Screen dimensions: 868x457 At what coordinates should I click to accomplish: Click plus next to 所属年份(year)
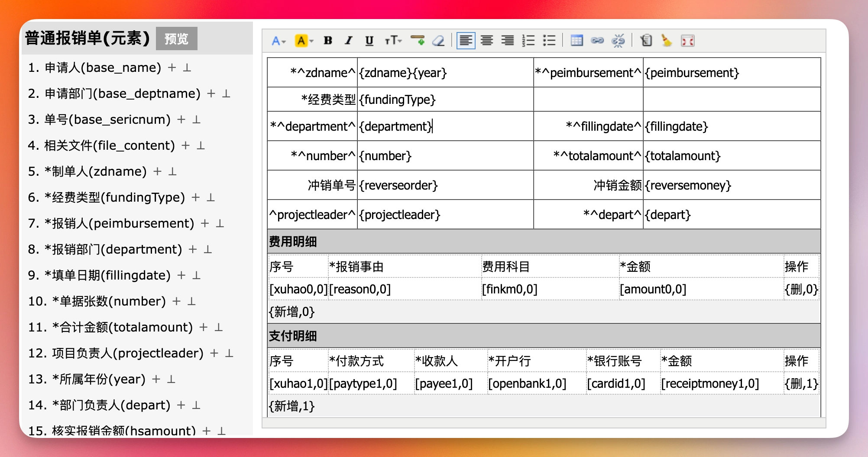click(x=156, y=379)
